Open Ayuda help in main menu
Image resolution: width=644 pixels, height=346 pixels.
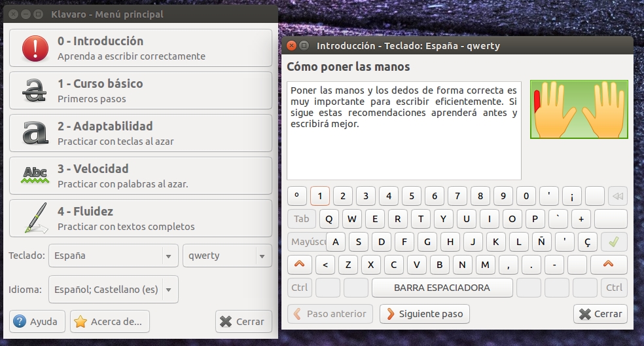click(x=37, y=321)
